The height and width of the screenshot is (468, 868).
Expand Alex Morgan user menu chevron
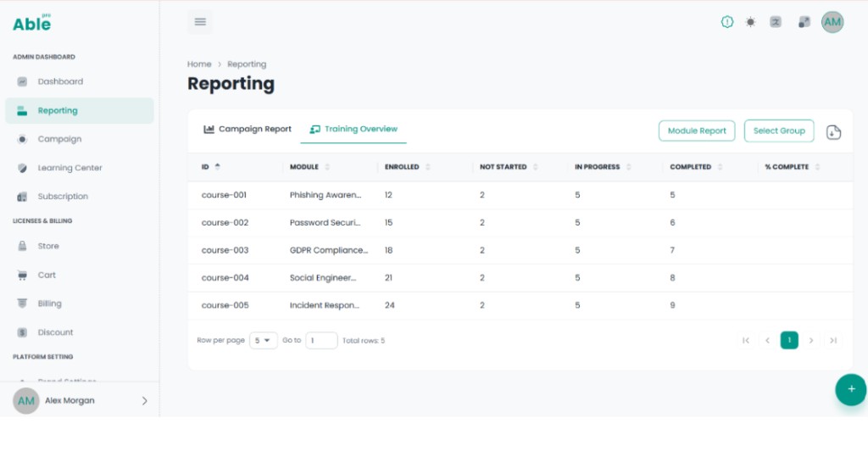click(144, 400)
